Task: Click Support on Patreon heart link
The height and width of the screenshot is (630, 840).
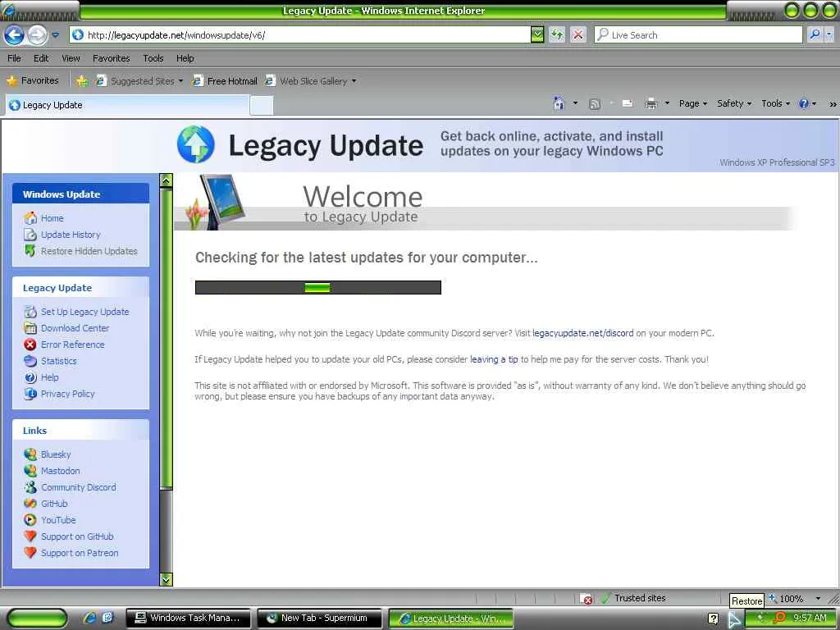Action: click(80, 553)
